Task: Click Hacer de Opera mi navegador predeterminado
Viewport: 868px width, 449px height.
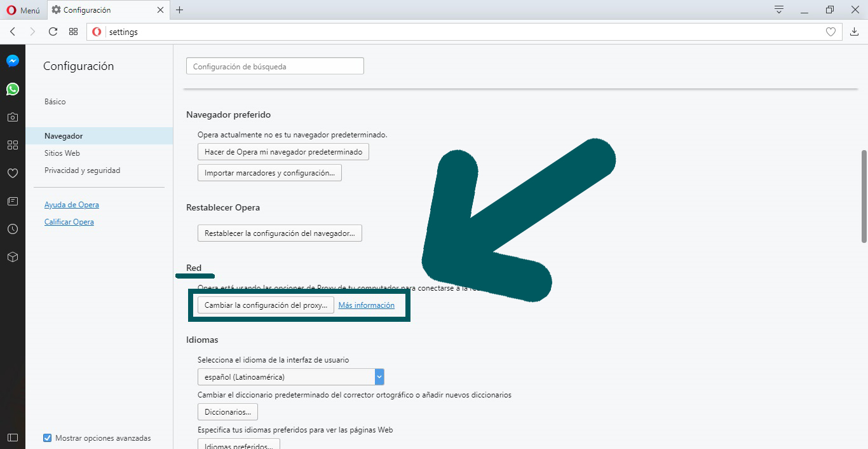Action: [283, 152]
